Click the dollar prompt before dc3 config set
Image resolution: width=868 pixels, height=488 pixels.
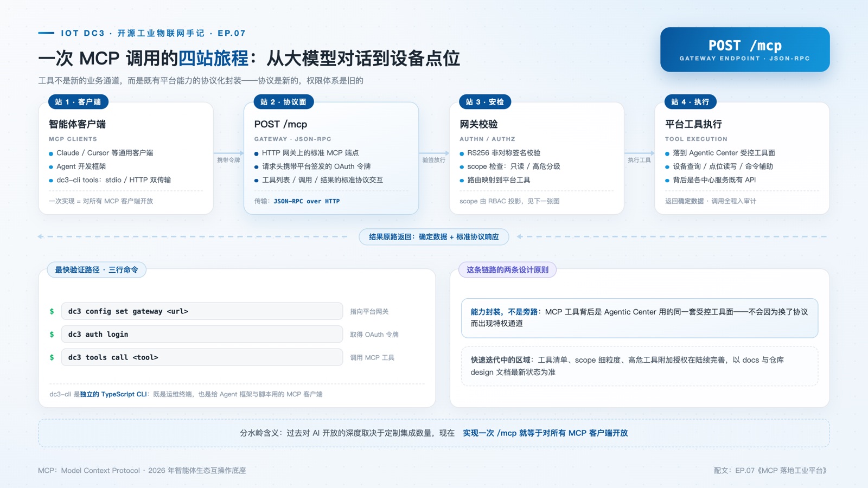[52, 311]
